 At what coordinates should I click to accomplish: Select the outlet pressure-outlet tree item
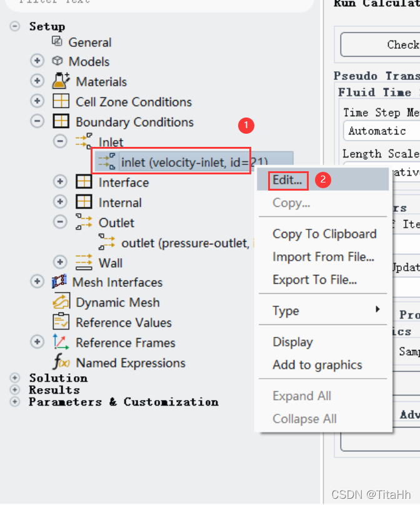pos(185,242)
